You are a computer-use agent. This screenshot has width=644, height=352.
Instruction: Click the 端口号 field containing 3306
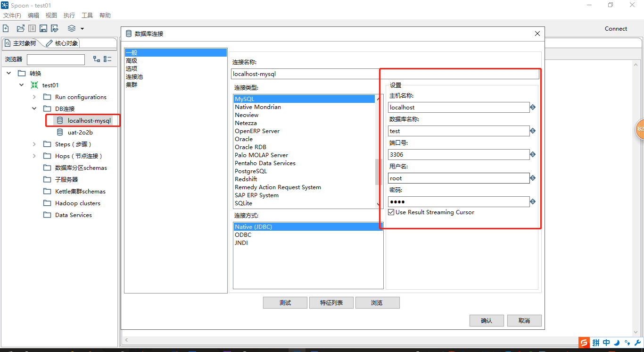pyautogui.click(x=459, y=154)
